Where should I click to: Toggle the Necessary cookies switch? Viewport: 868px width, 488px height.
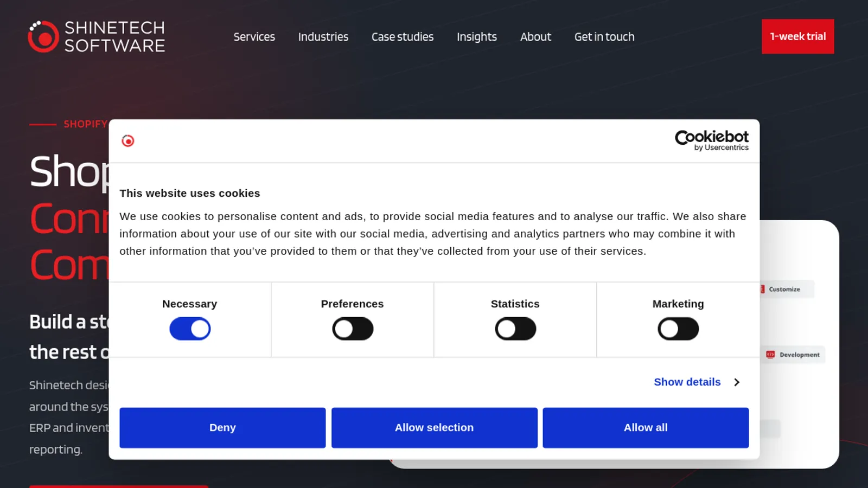click(190, 329)
